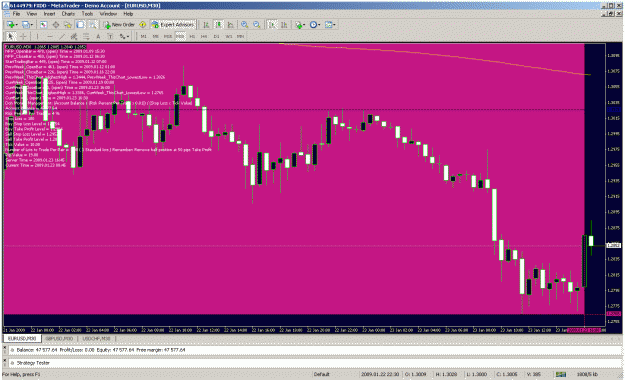The image size is (625, 380).
Task: Toggle the Market Watch window icon
Action: click(43, 25)
